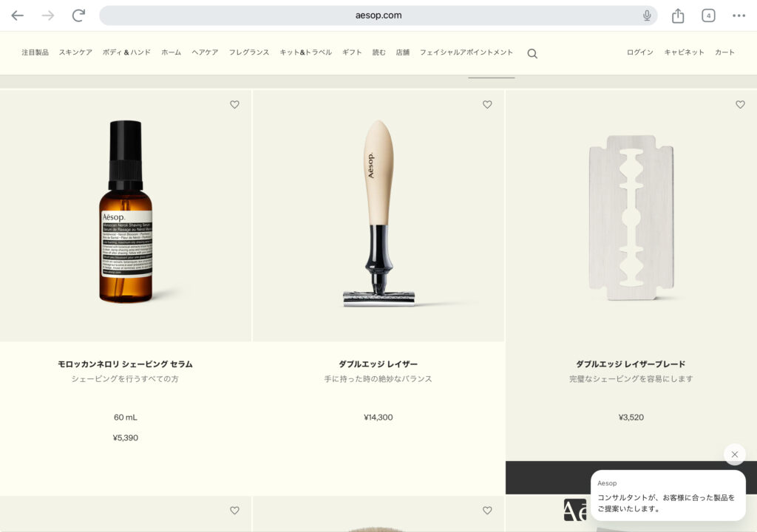757x532 pixels.
Task: Open the キャビネット link
Action: click(x=684, y=52)
